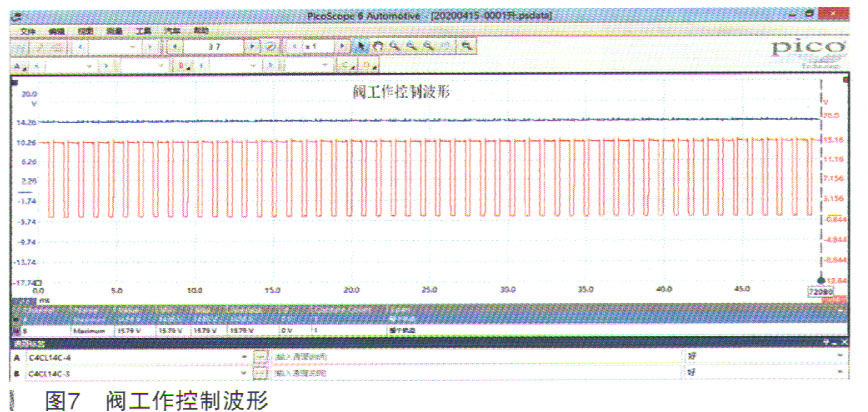Click the Channel B options icon
Screen dimensions: 868x412
point(183,66)
